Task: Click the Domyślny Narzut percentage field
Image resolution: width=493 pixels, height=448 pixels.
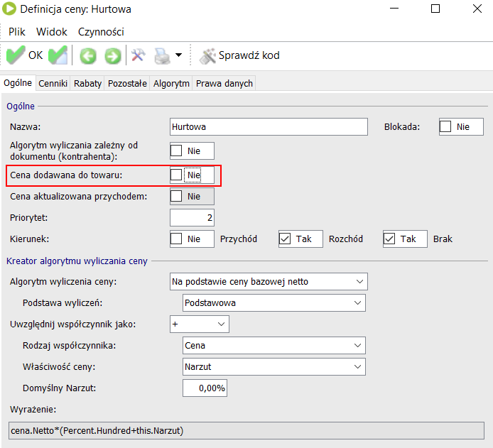Action: coord(205,388)
